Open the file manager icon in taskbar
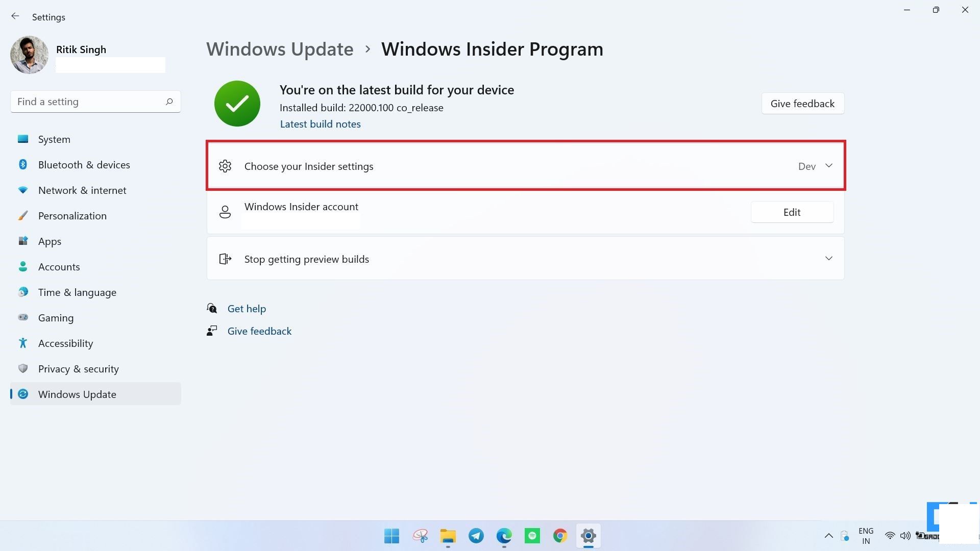Viewport: 980px width, 551px height. pyautogui.click(x=448, y=536)
